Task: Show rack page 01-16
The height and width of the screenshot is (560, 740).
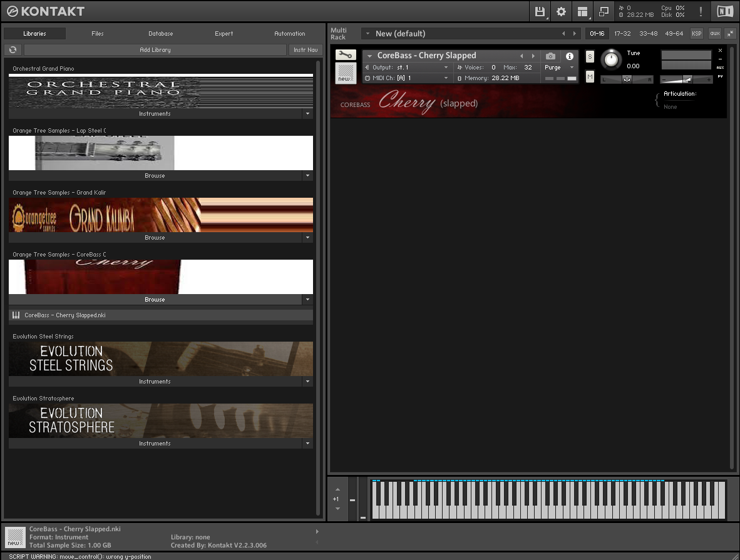Action: point(597,34)
